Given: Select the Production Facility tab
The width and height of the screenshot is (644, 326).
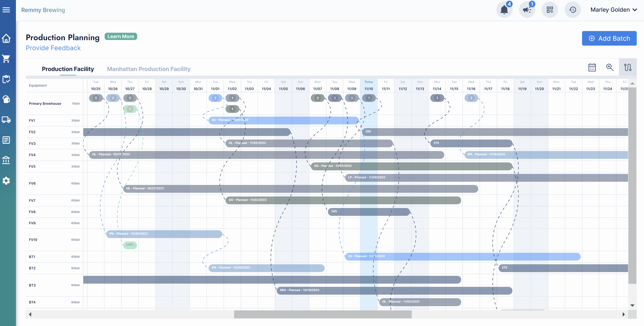Looking at the screenshot, I should tap(68, 69).
